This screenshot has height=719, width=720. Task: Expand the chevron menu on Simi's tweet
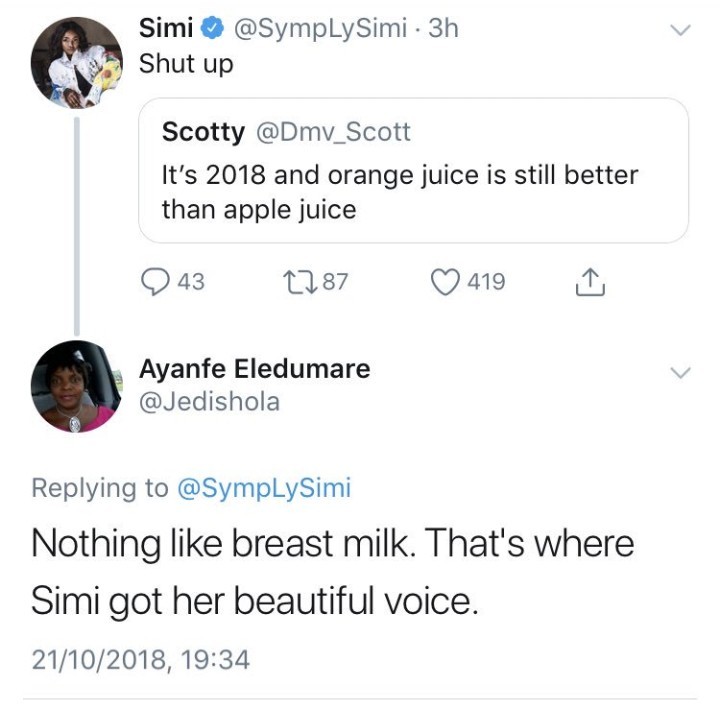[680, 31]
